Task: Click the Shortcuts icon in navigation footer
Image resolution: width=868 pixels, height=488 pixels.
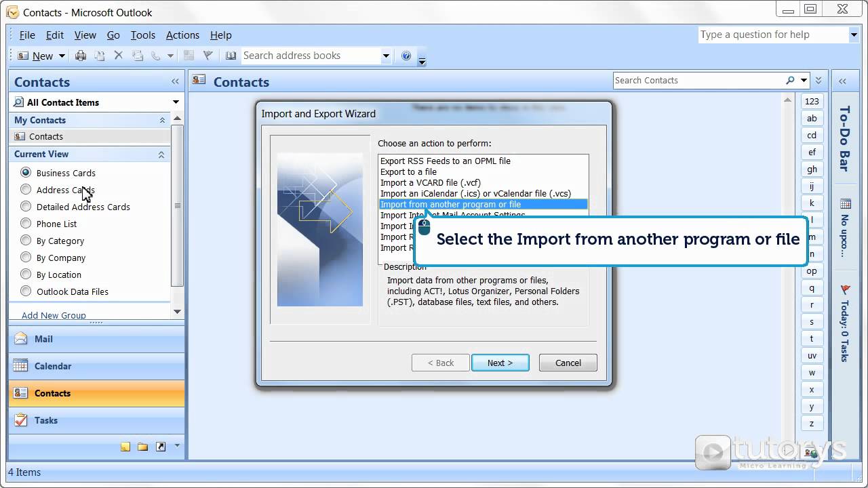Action: tap(160, 447)
